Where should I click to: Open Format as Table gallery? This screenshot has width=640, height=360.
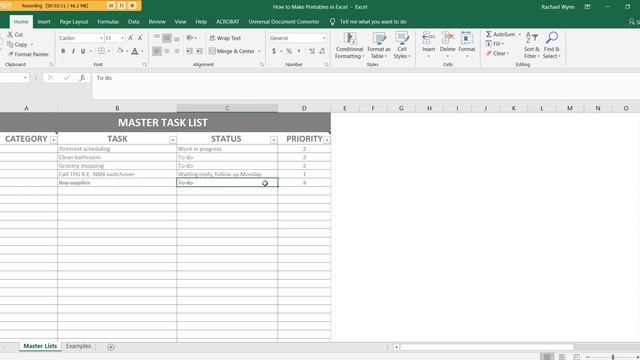click(x=378, y=45)
